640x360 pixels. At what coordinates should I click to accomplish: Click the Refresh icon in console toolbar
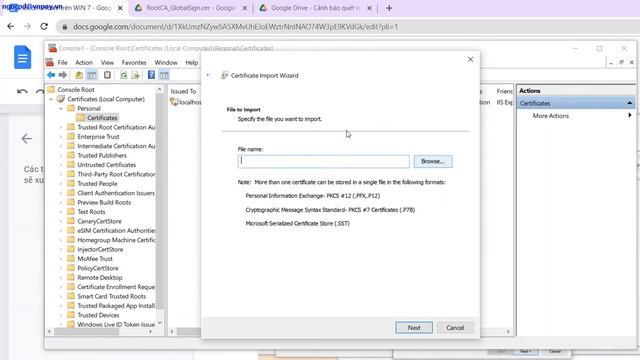click(x=123, y=75)
